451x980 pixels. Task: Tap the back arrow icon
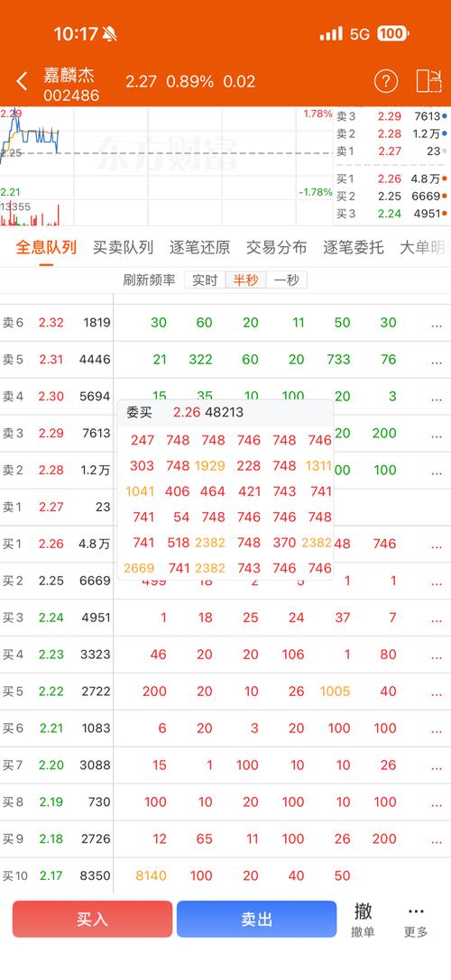(22, 81)
